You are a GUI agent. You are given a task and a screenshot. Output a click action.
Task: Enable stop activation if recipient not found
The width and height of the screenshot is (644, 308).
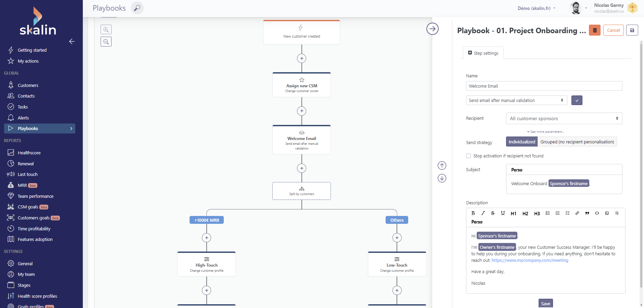click(468, 156)
